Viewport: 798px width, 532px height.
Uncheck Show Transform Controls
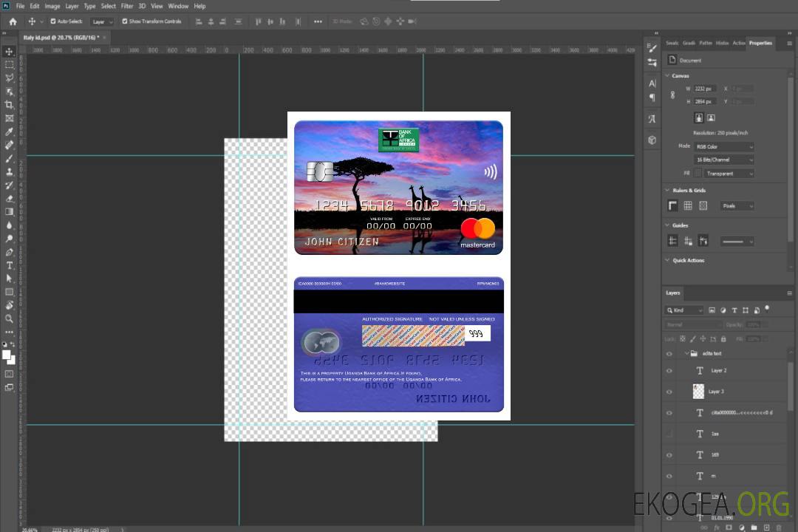(x=125, y=21)
